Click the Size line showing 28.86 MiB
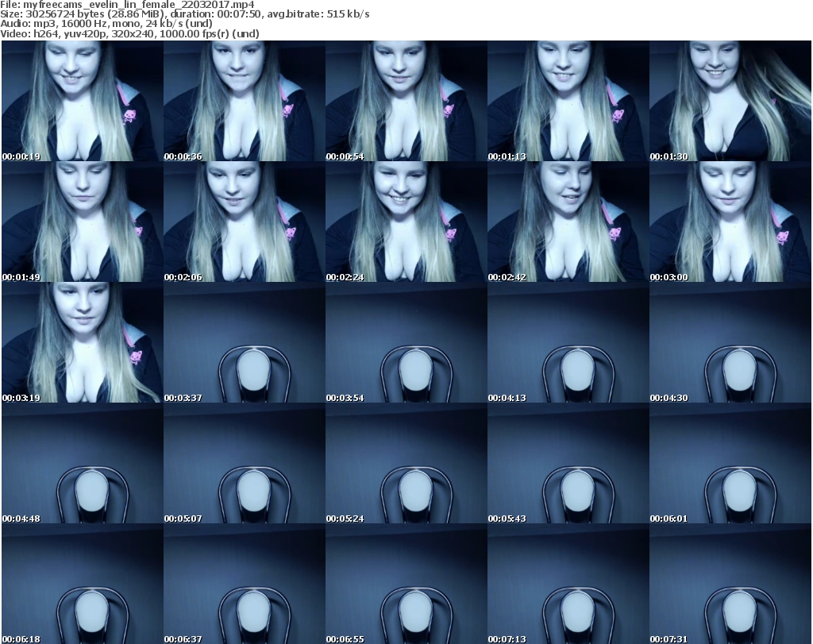This screenshot has height=644, width=813. (x=184, y=14)
